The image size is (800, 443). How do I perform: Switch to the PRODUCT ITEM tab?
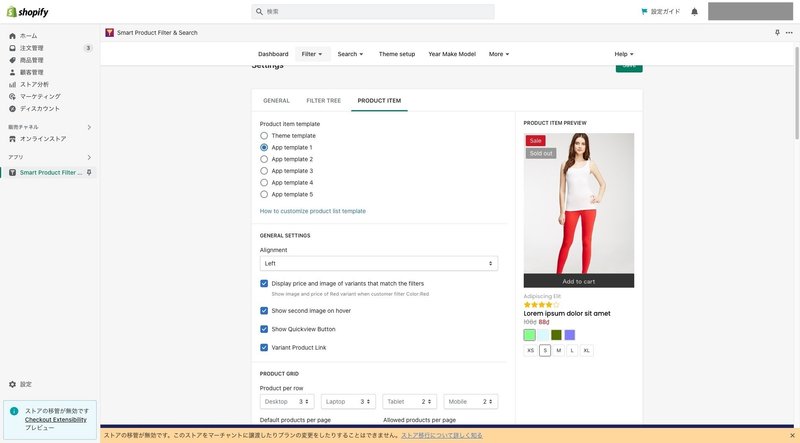pyautogui.click(x=379, y=101)
